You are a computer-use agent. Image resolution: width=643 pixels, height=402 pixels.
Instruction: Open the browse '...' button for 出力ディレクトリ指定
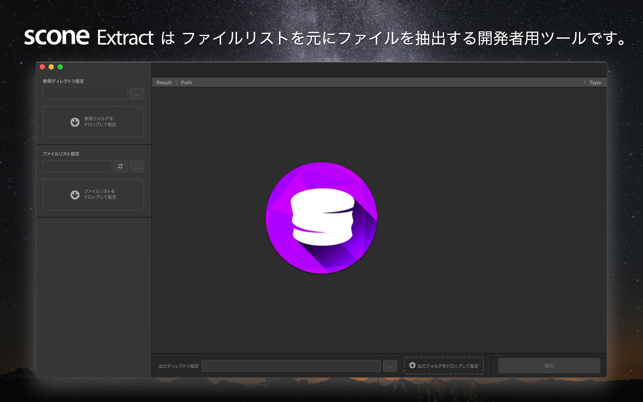(x=390, y=366)
